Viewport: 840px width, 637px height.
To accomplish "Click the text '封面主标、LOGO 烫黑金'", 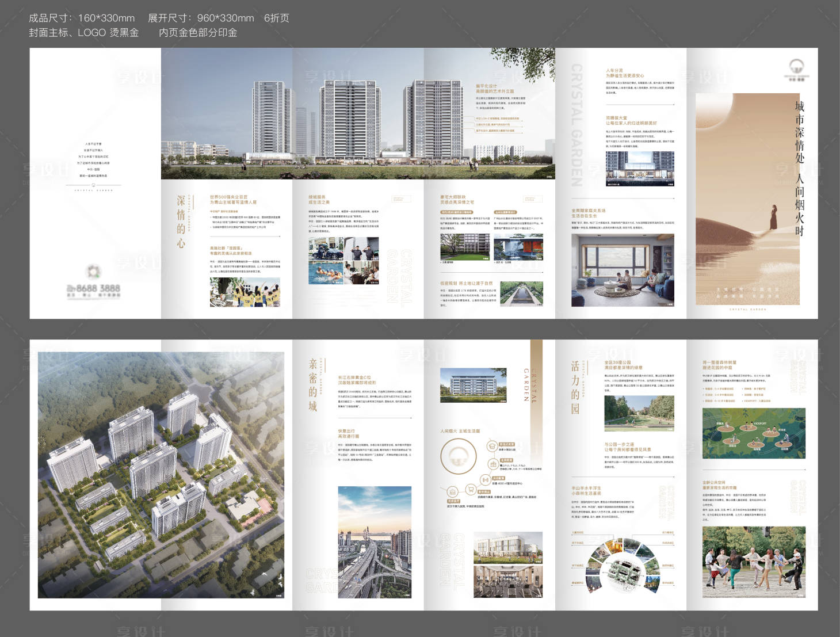I will click(x=84, y=33).
